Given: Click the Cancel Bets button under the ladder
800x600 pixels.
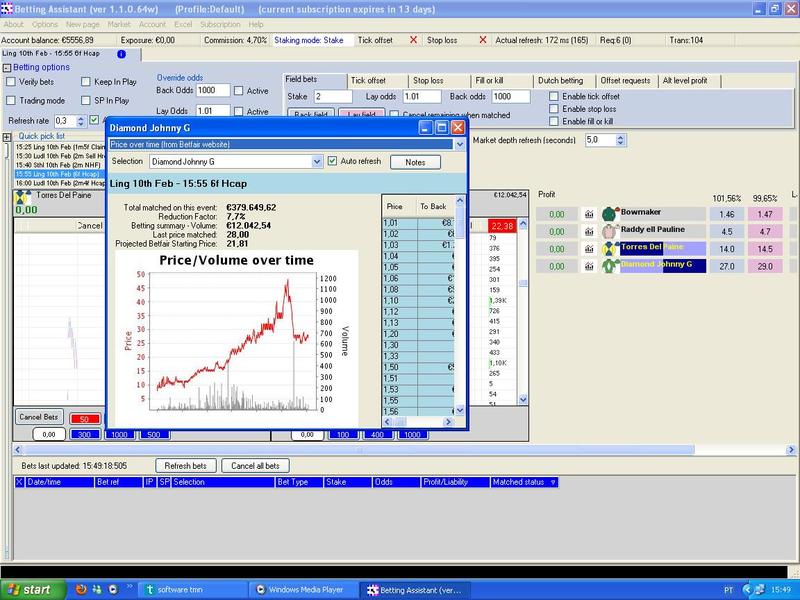Looking at the screenshot, I should [39, 417].
